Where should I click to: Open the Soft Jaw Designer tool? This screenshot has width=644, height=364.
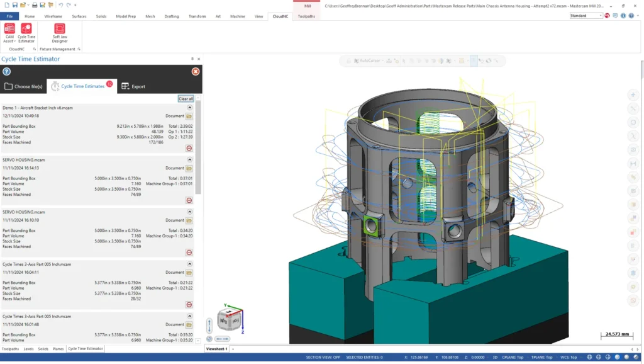pos(60,33)
